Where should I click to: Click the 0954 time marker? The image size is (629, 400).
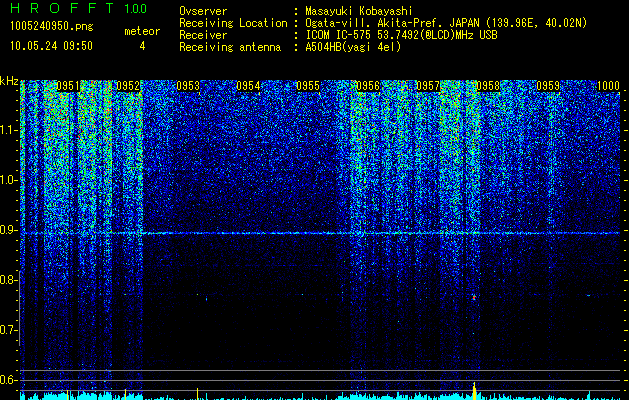[x=248, y=86]
